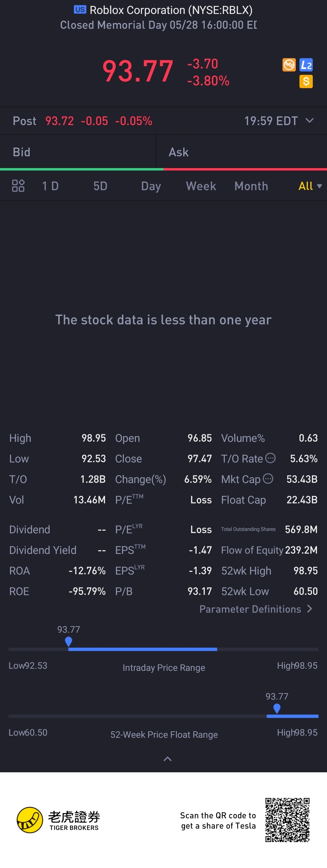
Task: Tap the info icon beside Mkt Cap
Action: pyautogui.click(x=268, y=479)
